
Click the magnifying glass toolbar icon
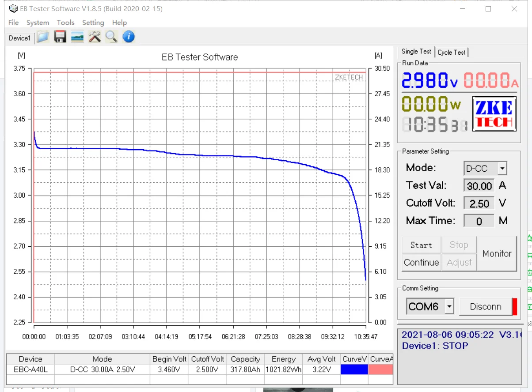(x=111, y=37)
